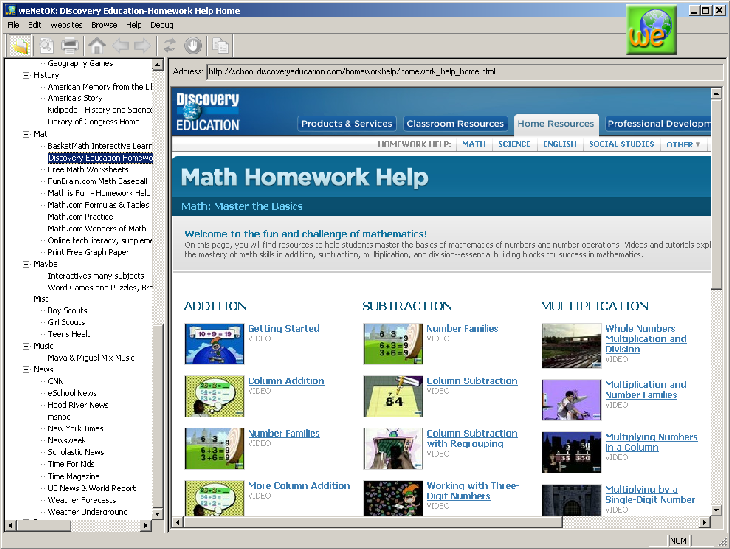730x549 pixels.
Task: Switch to Home Resources tab
Action: pyautogui.click(x=556, y=124)
